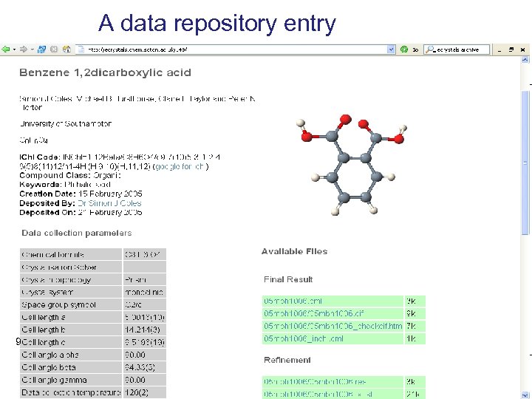The image size is (532, 399).
Task: Click the 7k size beside checkcif.htm
Action: click(x=415, y=326)
